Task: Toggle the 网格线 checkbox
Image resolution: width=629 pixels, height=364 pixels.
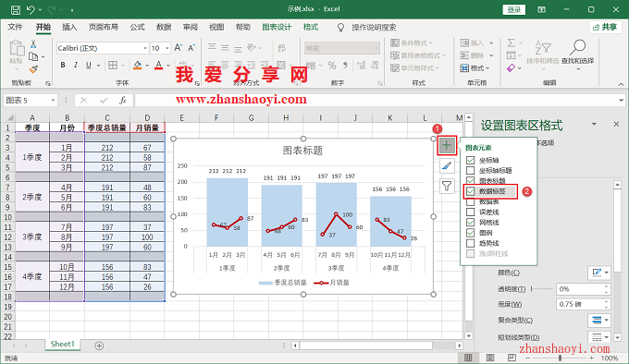Action: click(471, 223)
